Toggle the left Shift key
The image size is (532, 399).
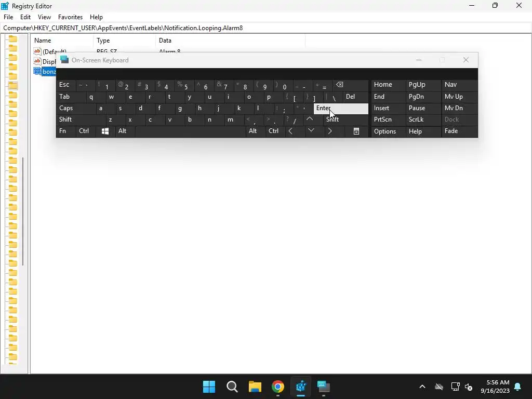(81, 119)
